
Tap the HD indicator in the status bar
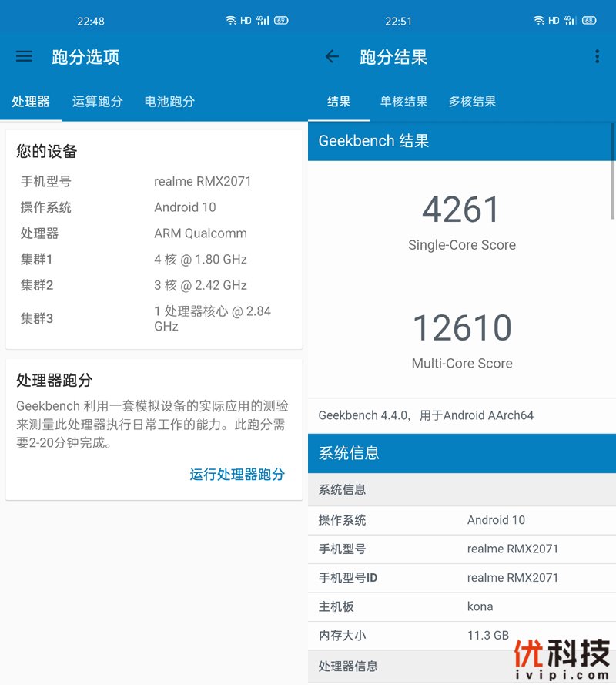coord(248,21)
